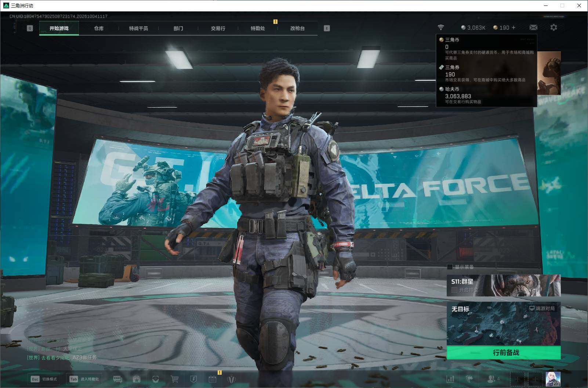Open the player avatar with level 60
The height and width of the screenshot is (388, 588).
(553, 379)
